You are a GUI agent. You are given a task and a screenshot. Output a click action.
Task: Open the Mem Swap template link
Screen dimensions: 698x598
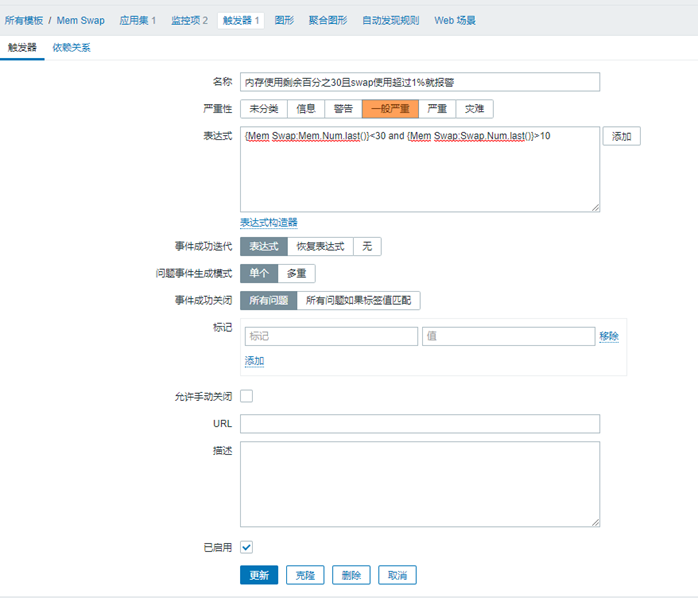(x=81, y=20)
